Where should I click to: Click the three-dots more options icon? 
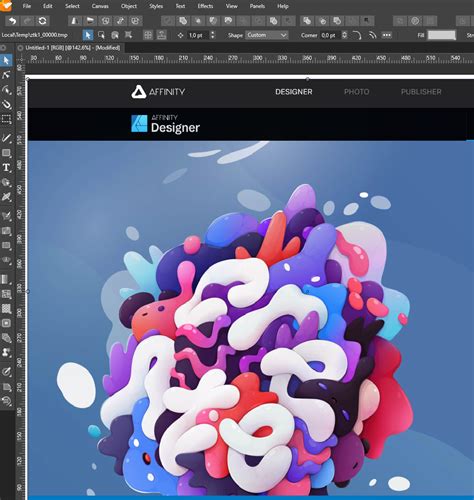click(387, 35)
